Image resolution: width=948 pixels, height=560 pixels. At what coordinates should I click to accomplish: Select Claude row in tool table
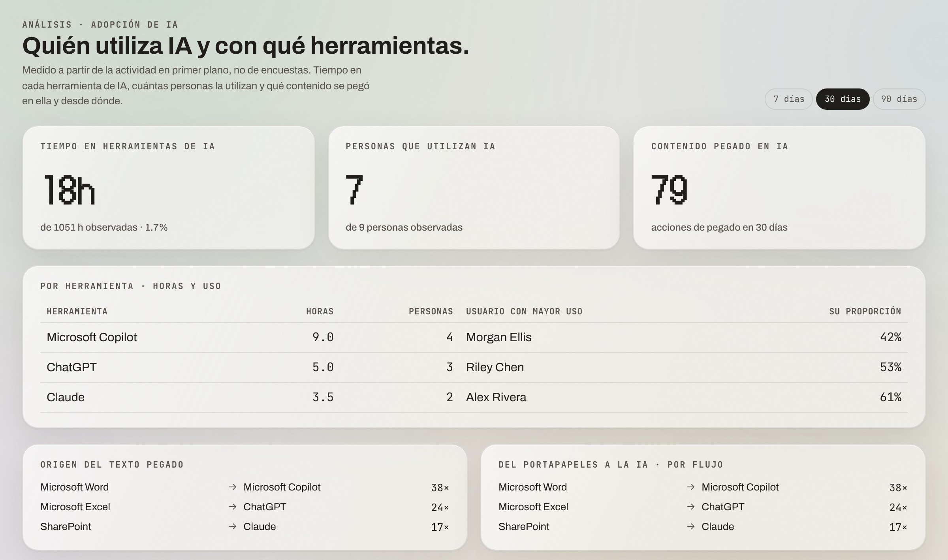(474, 398)
